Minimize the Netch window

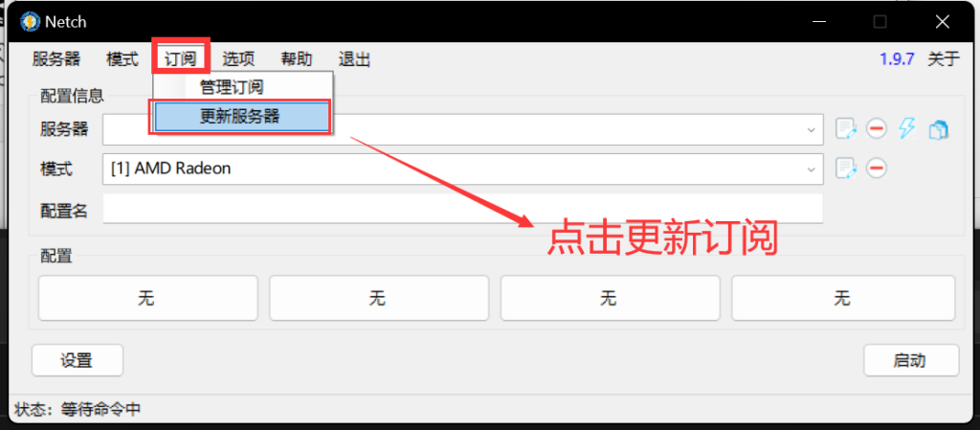pos(819,22)
